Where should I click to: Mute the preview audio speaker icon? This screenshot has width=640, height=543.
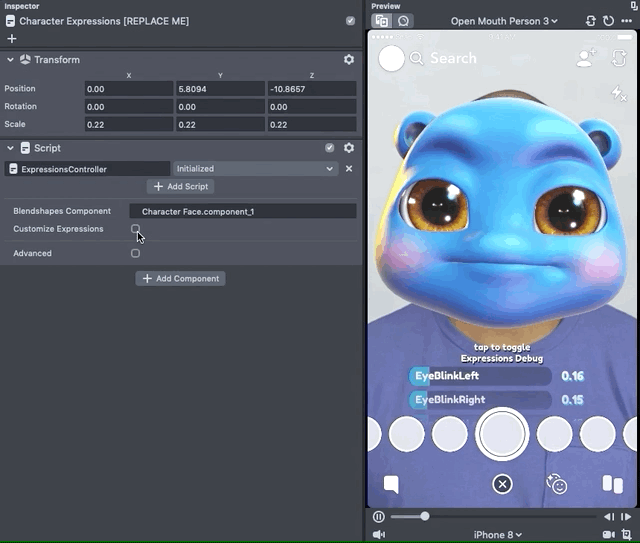[x=379, y=535]
